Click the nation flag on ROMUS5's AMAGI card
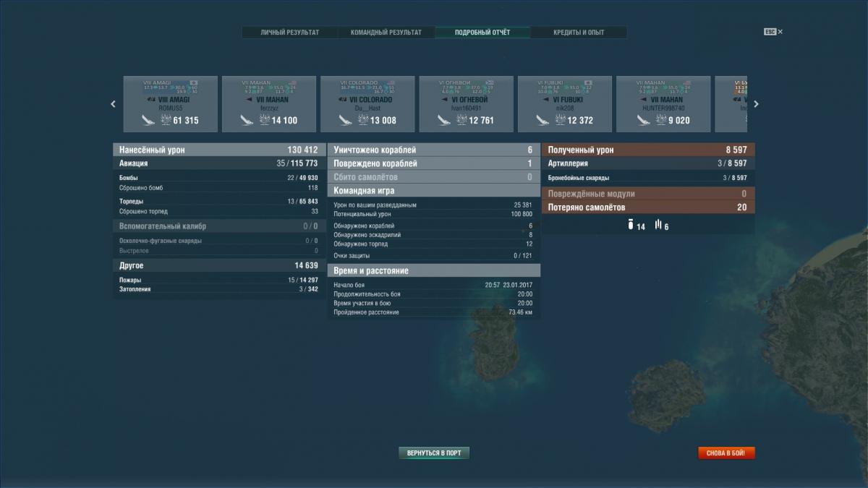The image size is (868, 488). (x=193, y=82)
